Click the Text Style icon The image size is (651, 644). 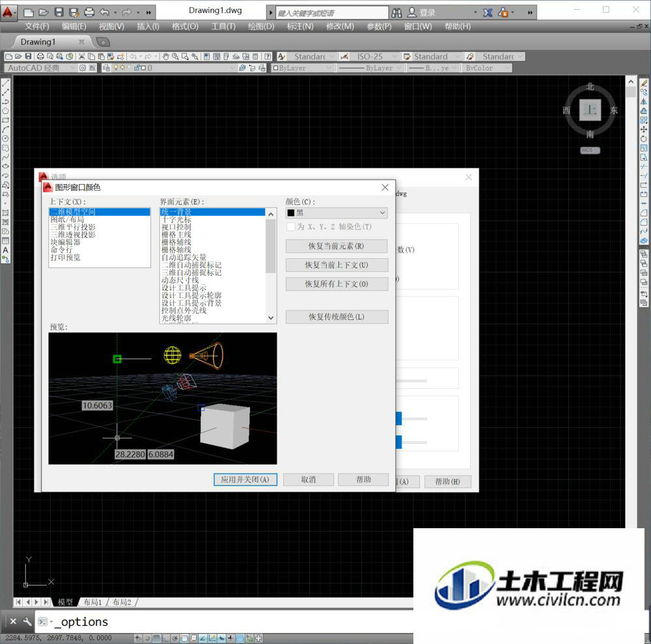pyautogui.click(x=281, y=57)
